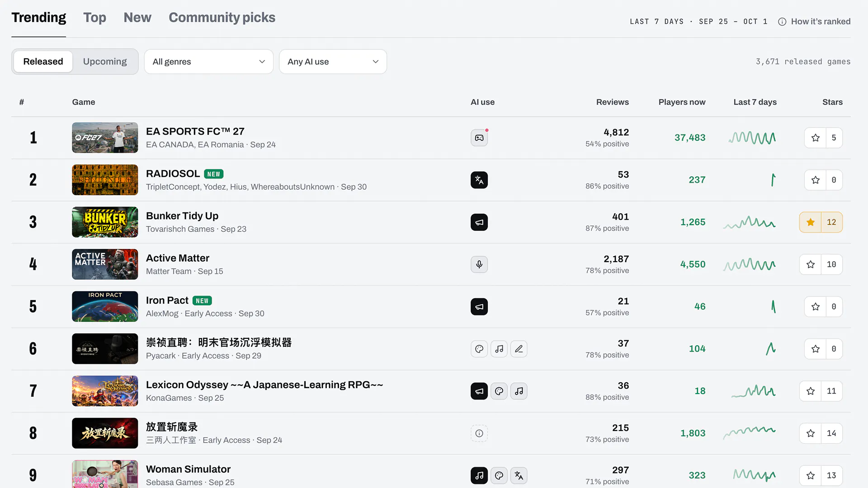Select the Upcoming filter button
Image resolution: width=868 pixels, height=488 pixels.
click(105, 61)
